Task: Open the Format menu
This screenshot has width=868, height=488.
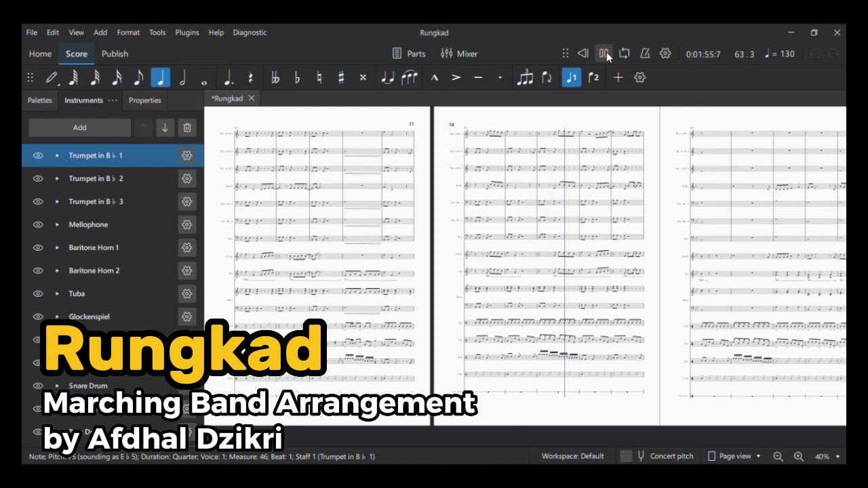Action: pyautogui.click(x=128, y=33)
